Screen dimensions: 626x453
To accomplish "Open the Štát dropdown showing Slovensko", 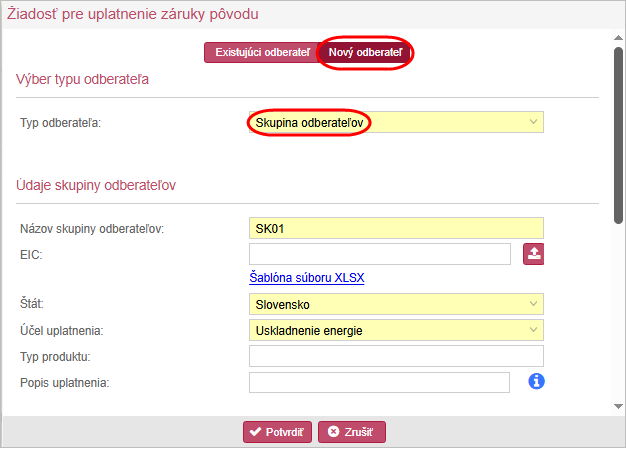I will coord(396,304).
